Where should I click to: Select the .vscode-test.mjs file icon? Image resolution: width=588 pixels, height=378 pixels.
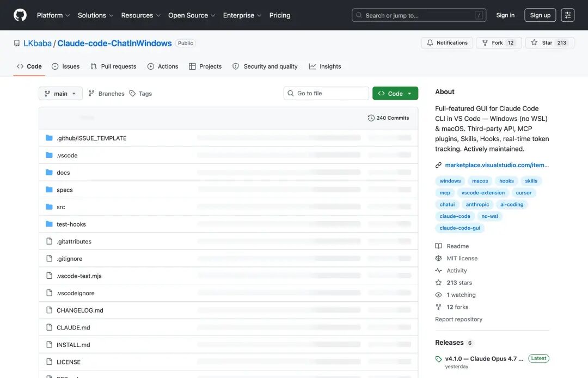click(x=49, y=276)
